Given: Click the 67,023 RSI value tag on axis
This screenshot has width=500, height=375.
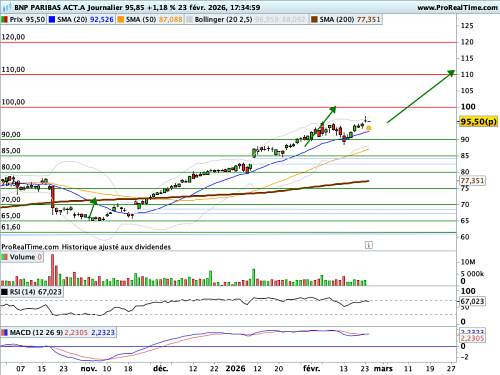Looking at the screenshot, I should [472, 301].
